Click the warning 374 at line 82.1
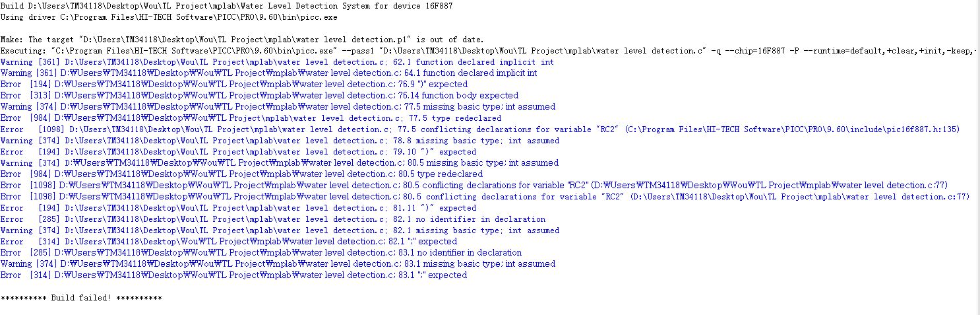Image resolution: width=980 pixels, height=315 pixels. click(280, 230)
